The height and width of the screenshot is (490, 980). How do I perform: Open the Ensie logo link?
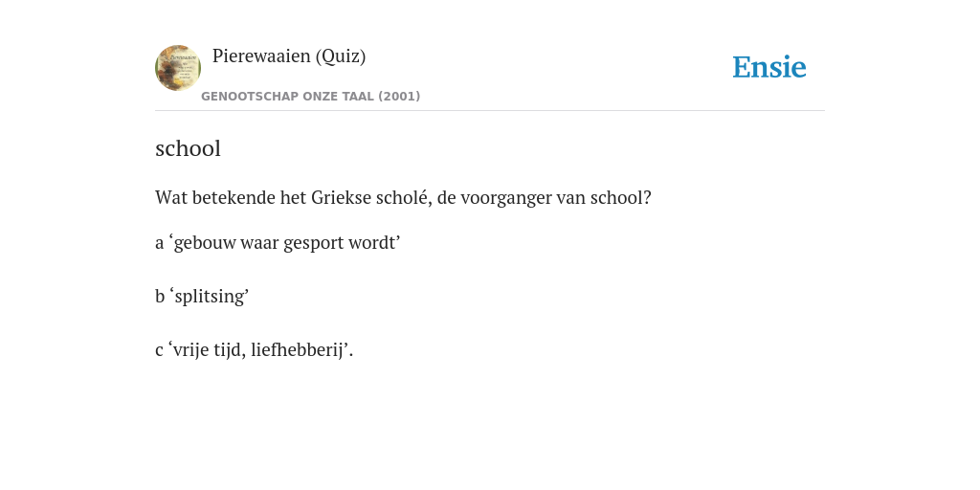[x=769, y=67]
